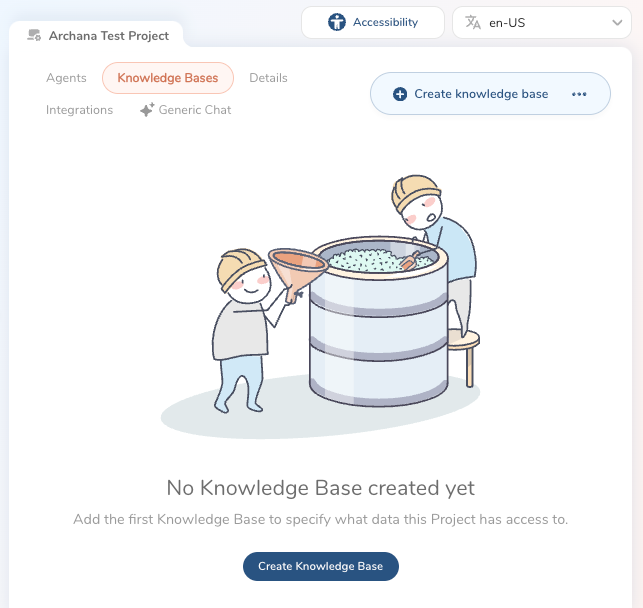
Task: Click the plus icon in Create knowledge base
Action: click(400, 94)
